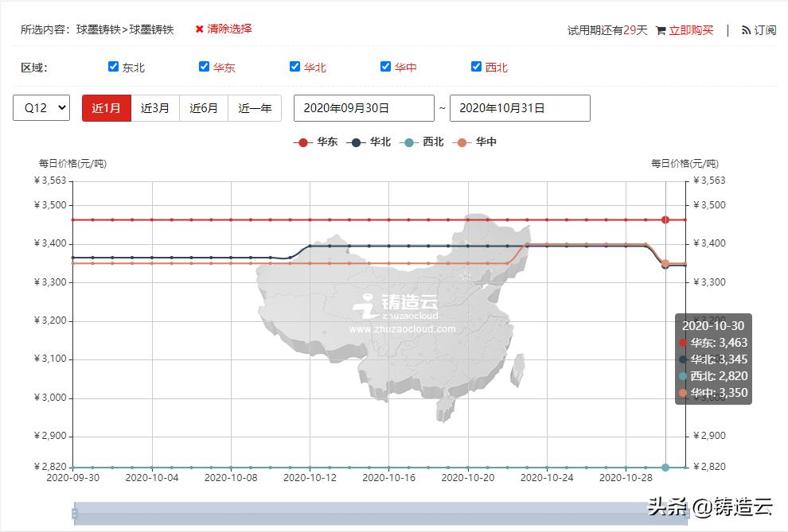Click the 2020-10-30 data tooltip box
This screenshot has width=788, height=532.
(x=712, y=358)
